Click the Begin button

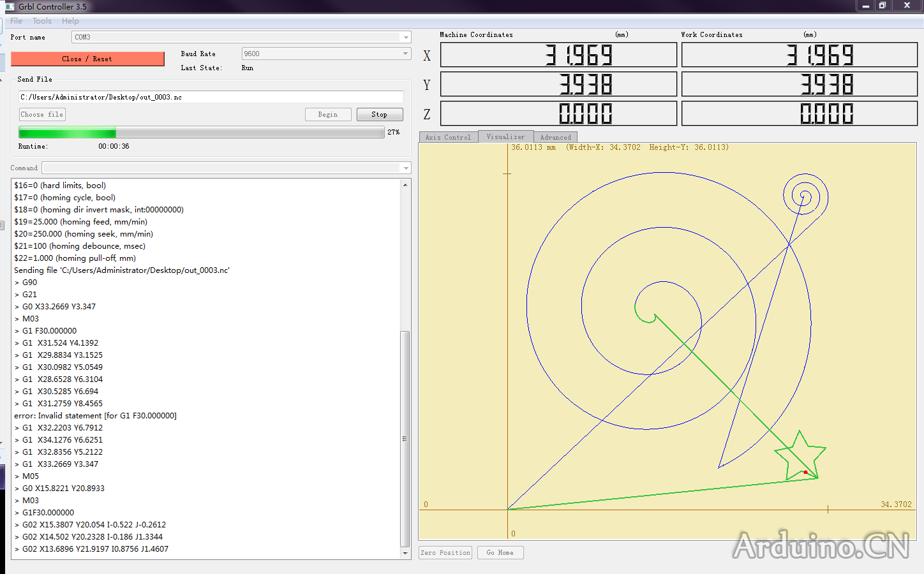(x=328, y=115)
